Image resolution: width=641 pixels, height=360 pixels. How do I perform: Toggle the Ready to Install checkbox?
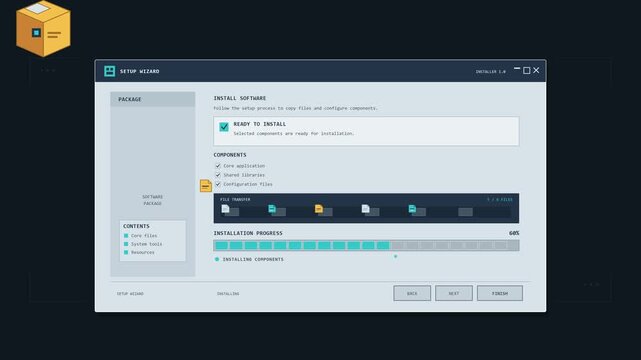[x=224, y=127]
